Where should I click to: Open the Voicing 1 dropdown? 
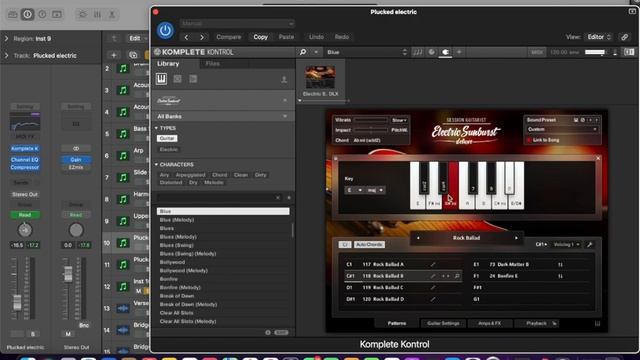[567, 244]
